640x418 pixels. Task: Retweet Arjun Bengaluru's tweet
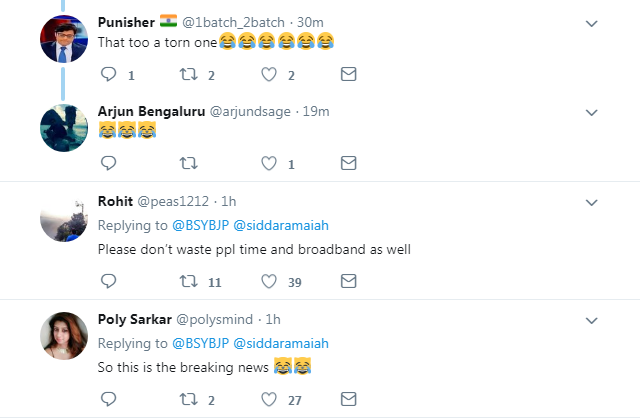(187, 163)
